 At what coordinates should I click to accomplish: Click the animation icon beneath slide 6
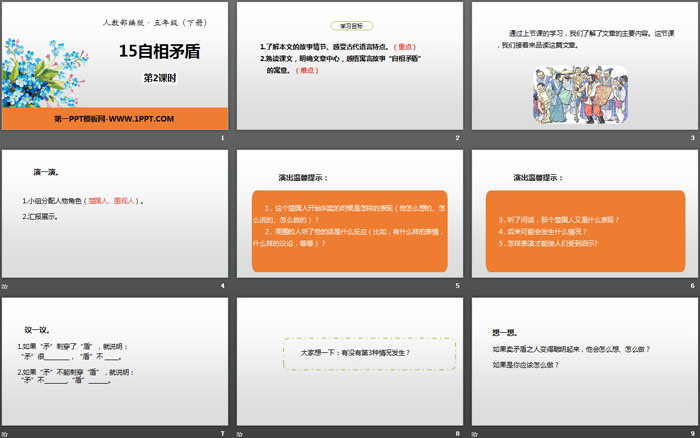point(475,286)
